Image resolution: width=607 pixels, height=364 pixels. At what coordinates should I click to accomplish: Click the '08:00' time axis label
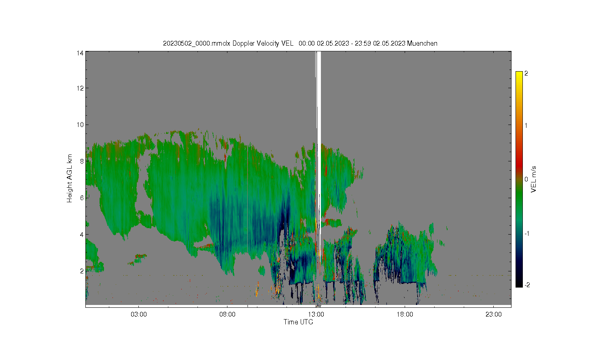pyautogui.click(x=227, y=314)
